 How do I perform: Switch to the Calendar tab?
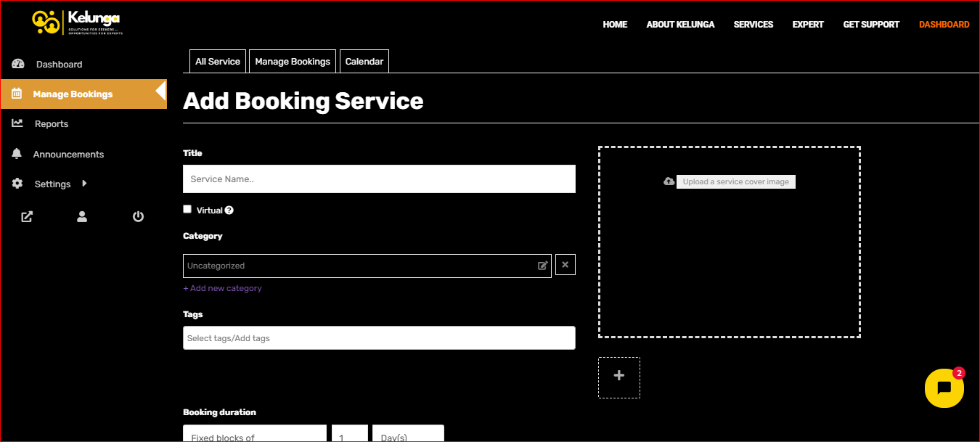[x=364, y=62]
